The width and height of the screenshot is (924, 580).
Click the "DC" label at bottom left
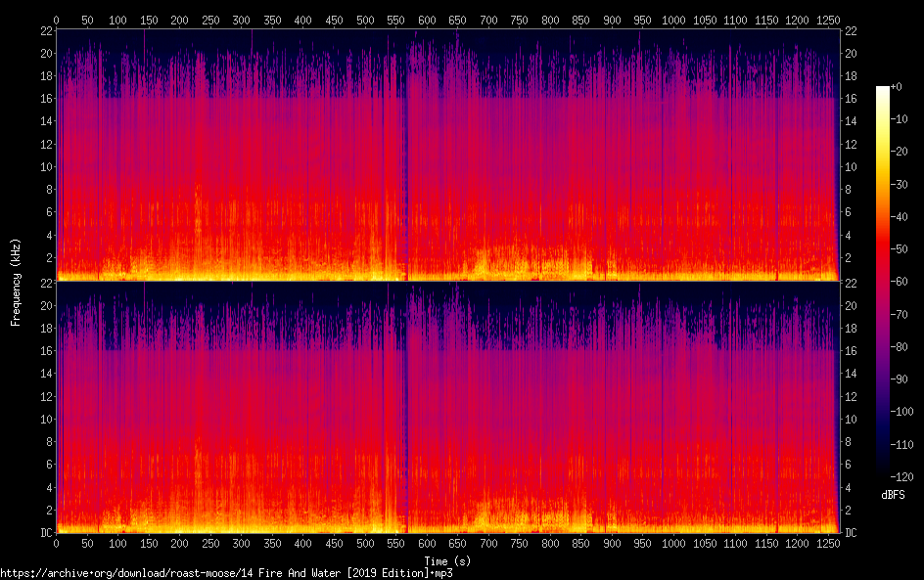[45, 533]
